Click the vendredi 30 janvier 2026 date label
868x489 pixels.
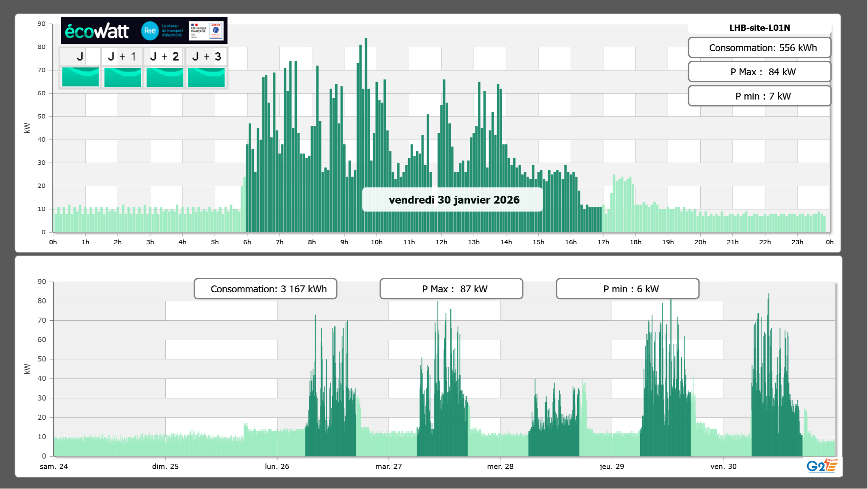(454, 200)
